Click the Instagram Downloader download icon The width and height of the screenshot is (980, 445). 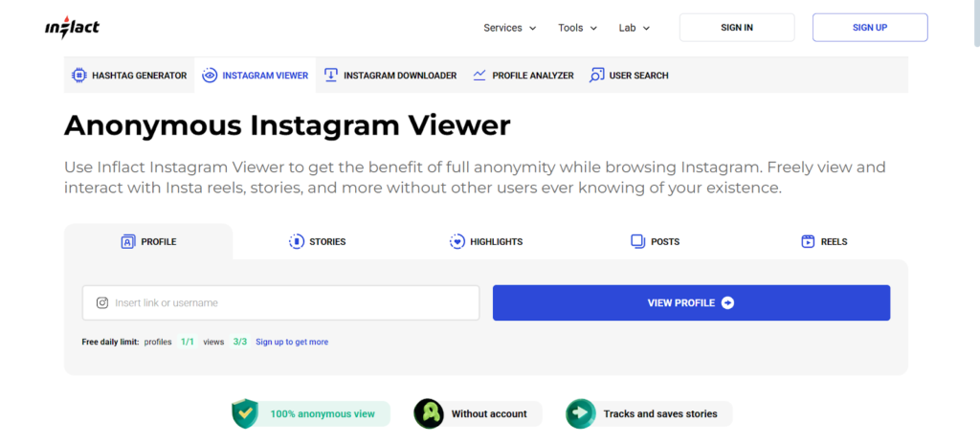[x=331, y=75]
